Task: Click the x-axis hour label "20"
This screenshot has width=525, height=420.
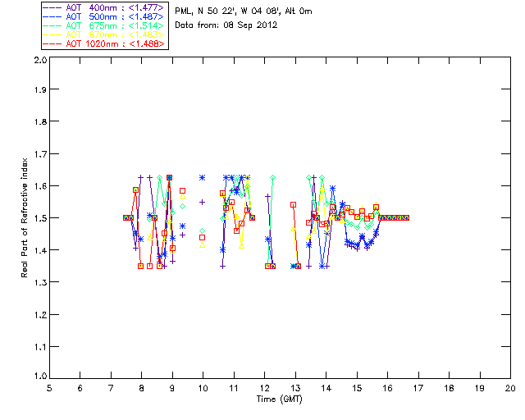Action: (510, 388)
